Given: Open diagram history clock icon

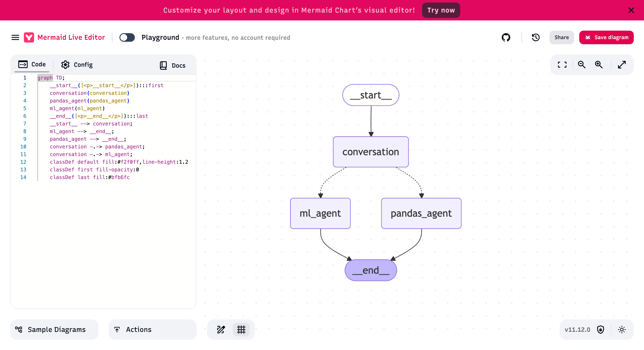Looking at the screenshot, I should (x=536, y=37).
